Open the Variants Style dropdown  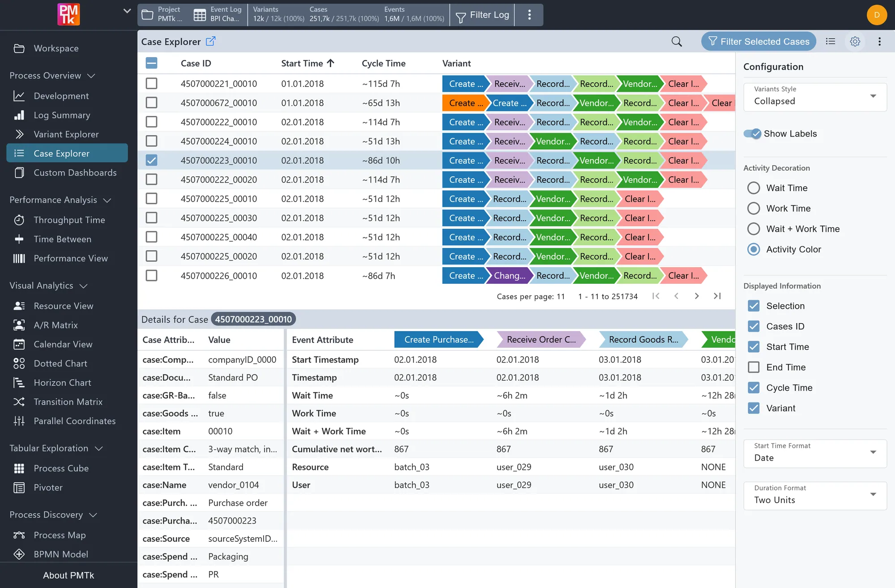(x=815, y=97)
